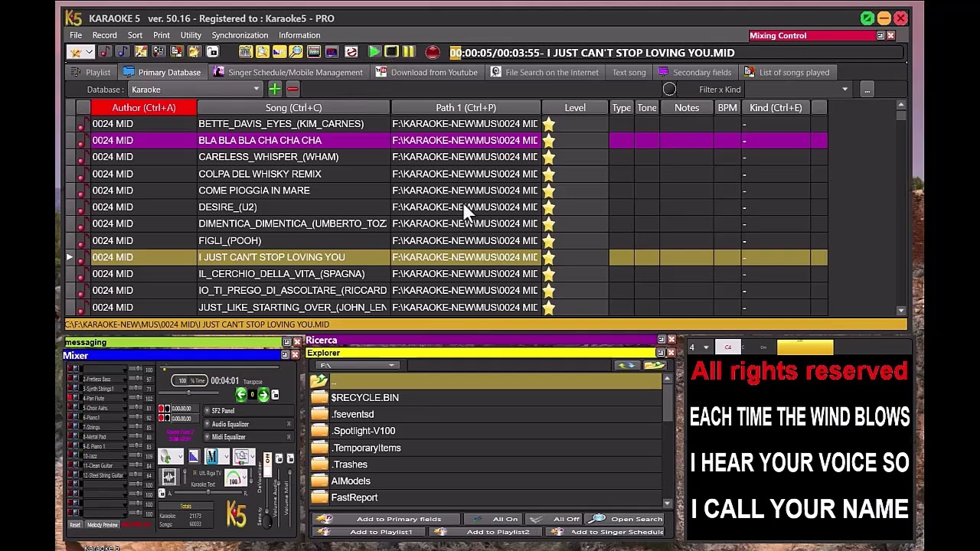980x551 pixels.
Task: Click the Melody Preview button
Action: click(x=103, y=525)
